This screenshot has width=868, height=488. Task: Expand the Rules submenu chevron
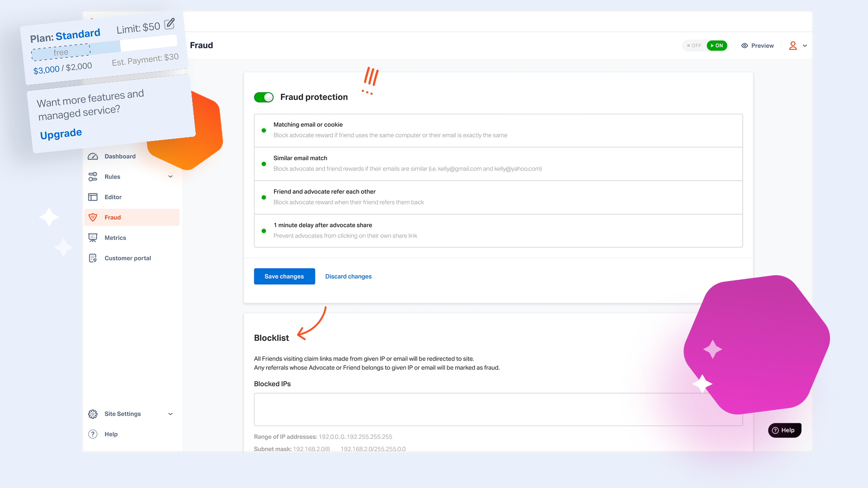tap(170, 177)
